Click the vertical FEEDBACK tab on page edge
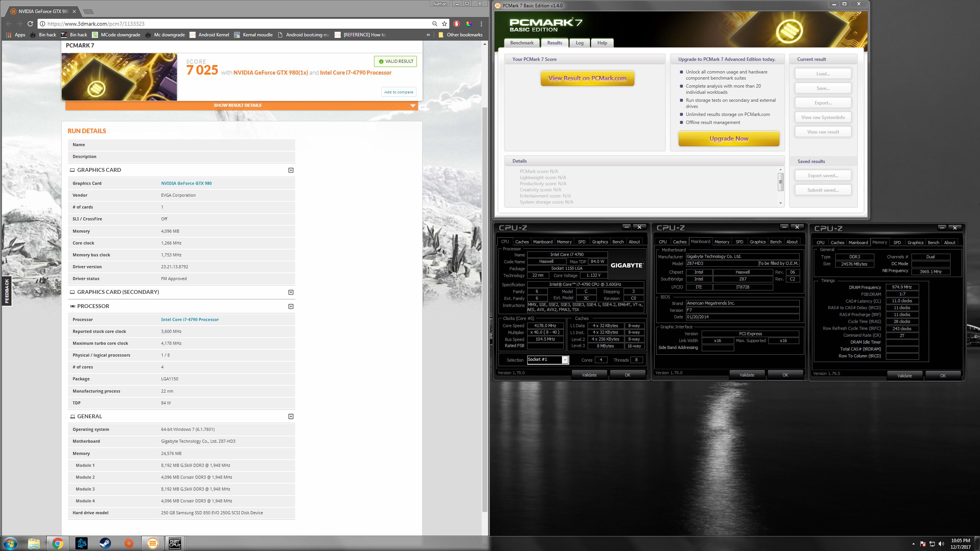 7,291
